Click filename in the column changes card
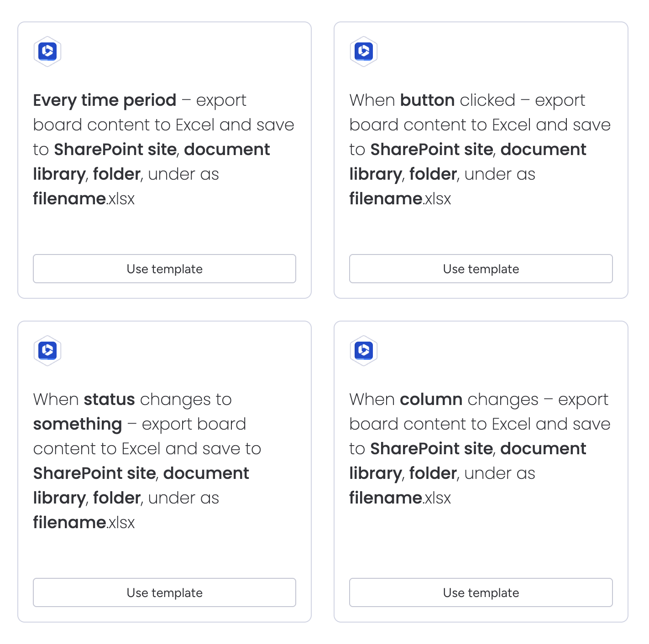This screenshot has width=649, height=644. tap(386, 499)
